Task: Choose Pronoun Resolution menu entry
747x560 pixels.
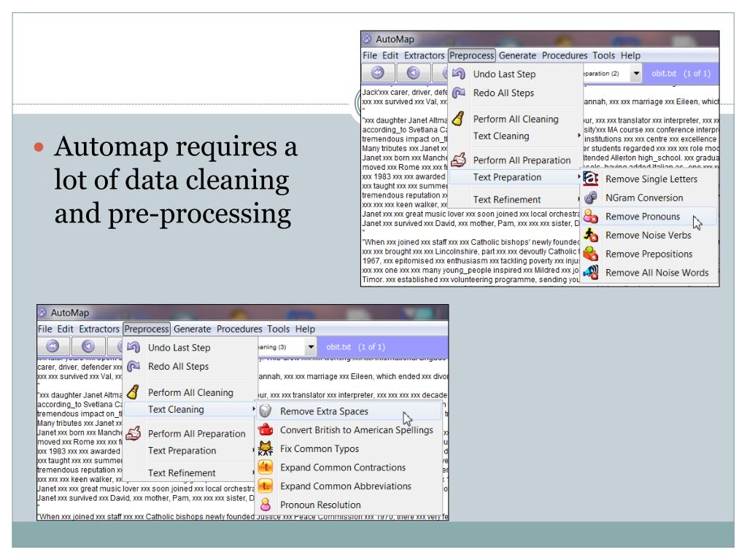Action: click(349, 505)
